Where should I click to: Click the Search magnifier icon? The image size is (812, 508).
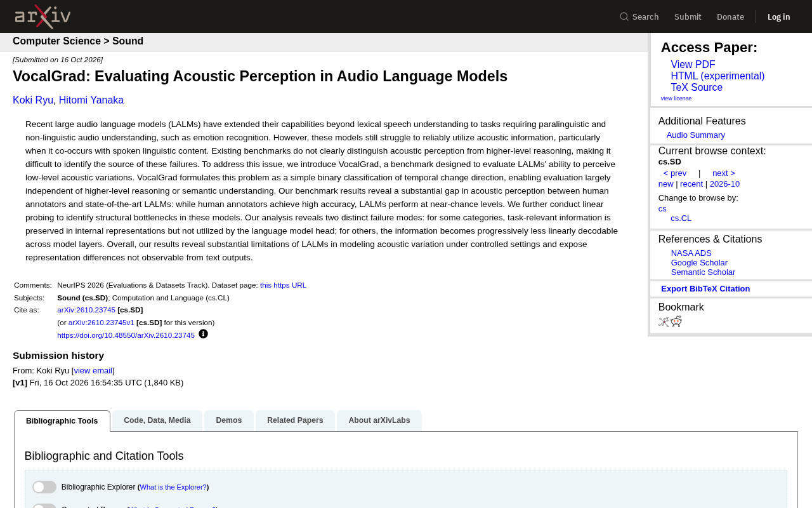tap(624, 17)
